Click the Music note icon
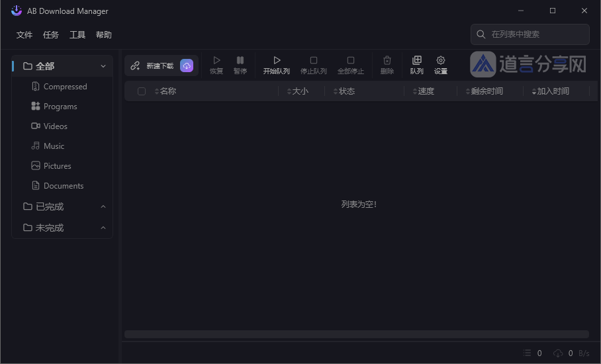The height and width of the screenshot is (364, 601). click(x=36, y=146)
